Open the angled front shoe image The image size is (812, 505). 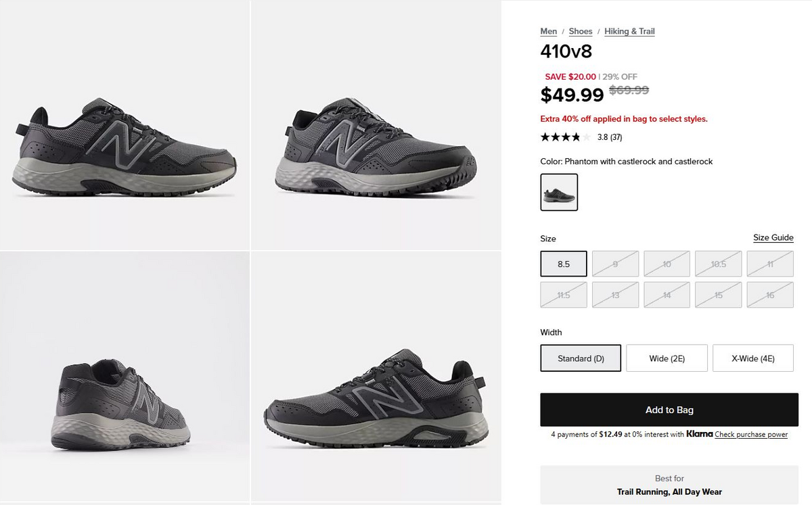376,124
